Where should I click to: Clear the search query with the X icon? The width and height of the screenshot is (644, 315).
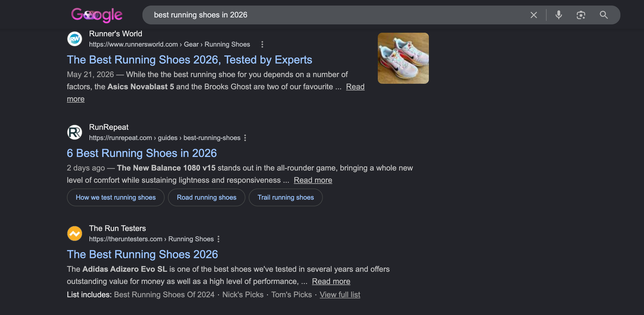534,15
